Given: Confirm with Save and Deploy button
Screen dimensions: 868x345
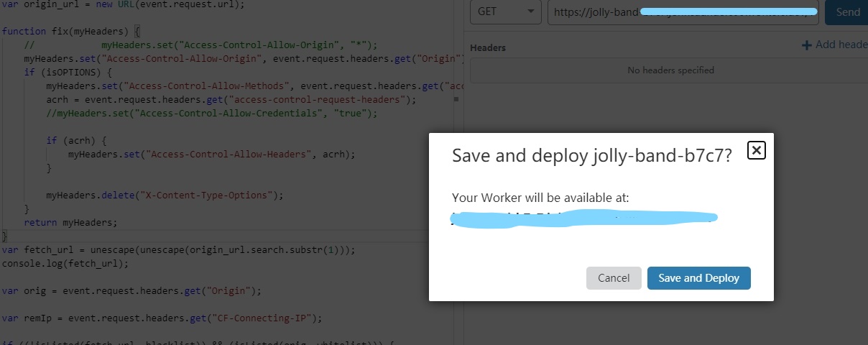Looking at the screenshot, I should pos(699,278).
